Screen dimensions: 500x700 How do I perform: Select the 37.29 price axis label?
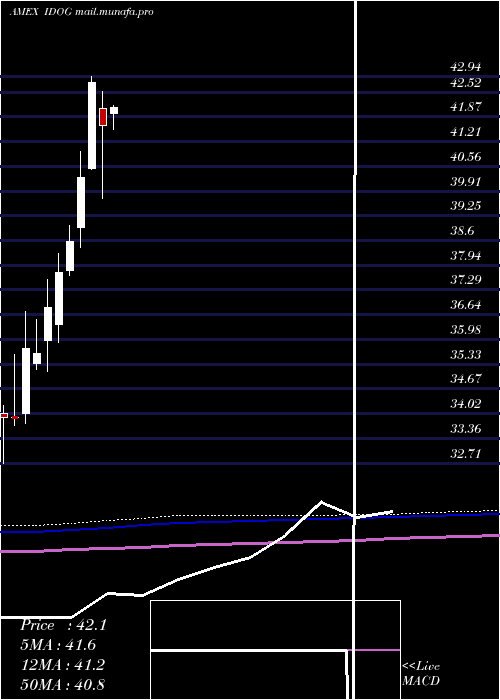[466, 280]
